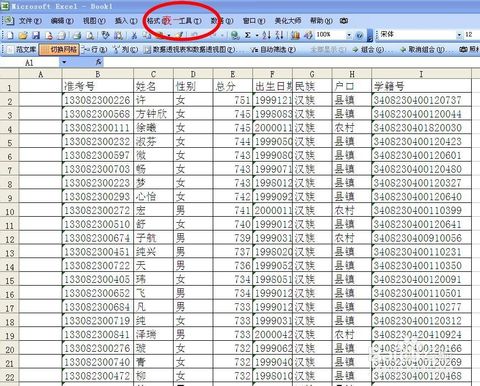The image size is (480, 386).
Task: Select the 准考号 header cell
Action: point(98,86)
